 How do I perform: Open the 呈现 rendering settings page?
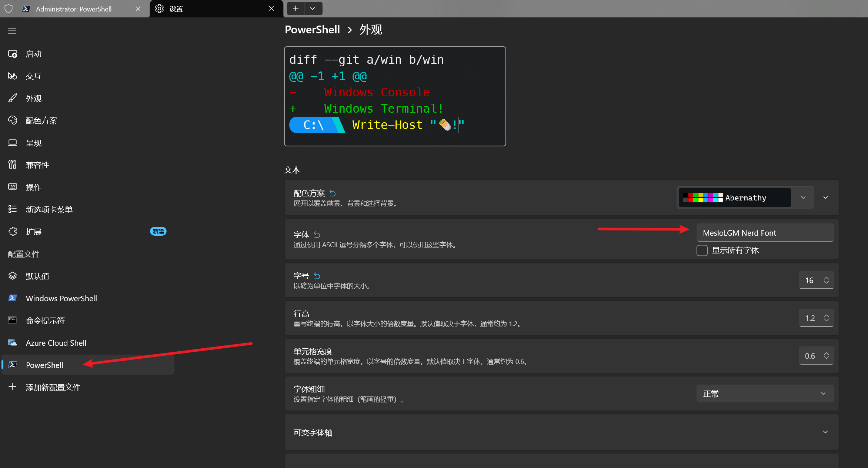pyautogui.click(x=88, y=143)
